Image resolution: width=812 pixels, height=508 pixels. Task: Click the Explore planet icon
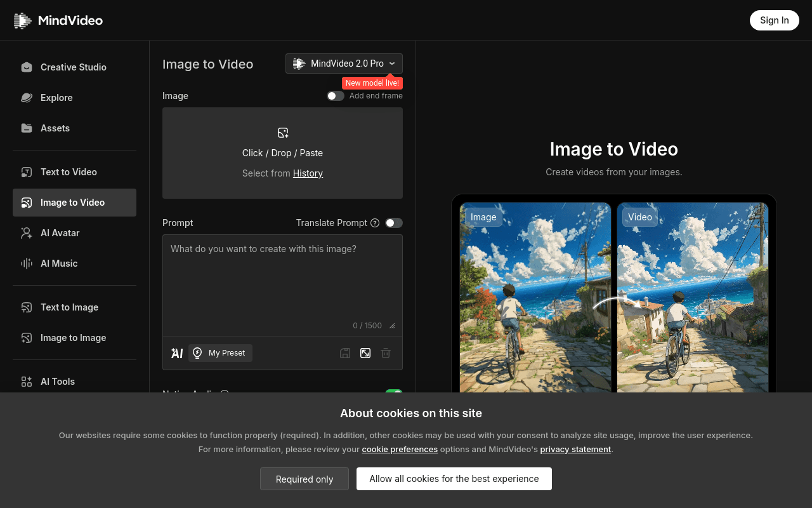pyautogui.click(x=27, y=98)
